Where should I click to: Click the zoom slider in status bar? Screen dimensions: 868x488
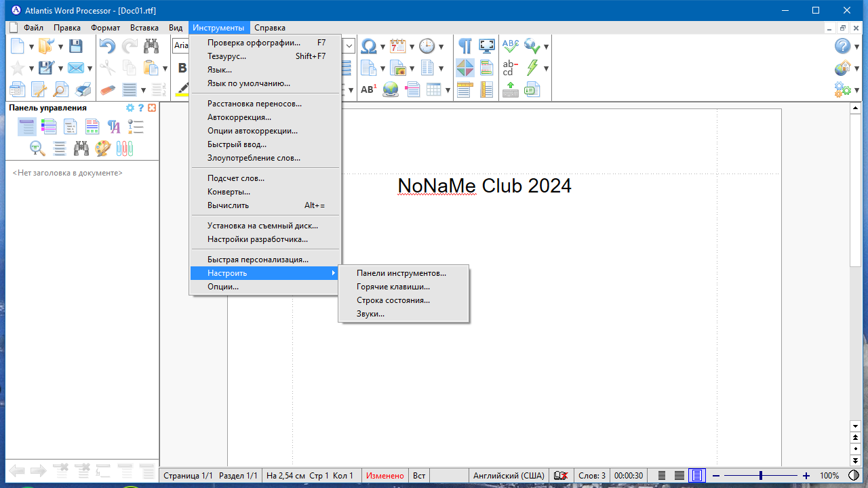tap(761, 476)
